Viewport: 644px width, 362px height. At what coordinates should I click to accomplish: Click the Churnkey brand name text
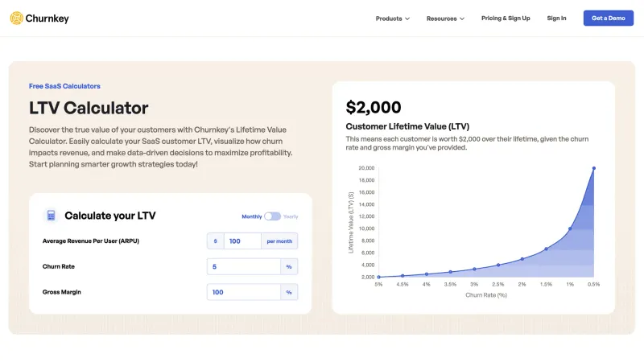47,19
